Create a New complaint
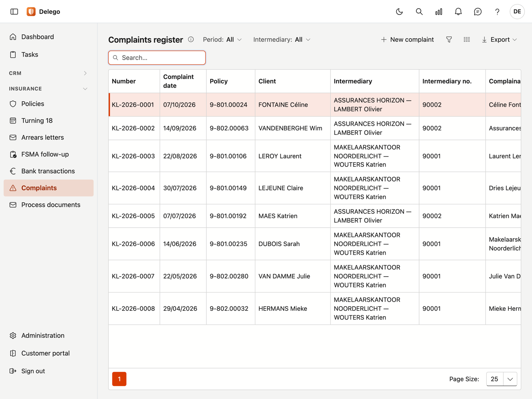Screen dimensions: 532x399 tap(407, 40)
